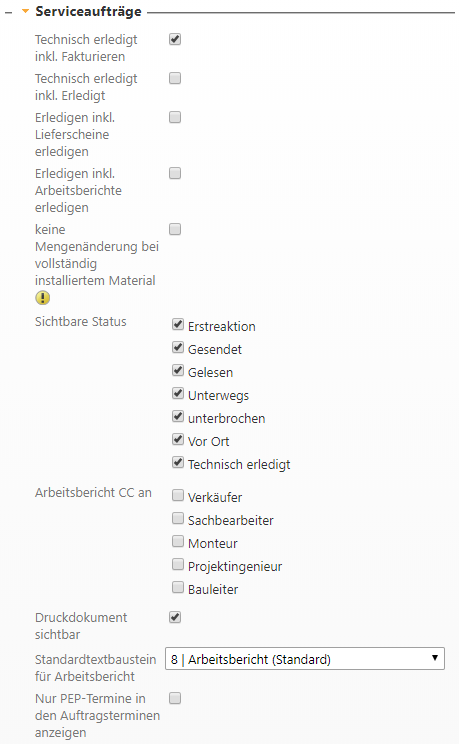Select Verkäufer for Arbeitsbericht CC
The height and width of the screenshot is (744, 459).
point(178,495)
